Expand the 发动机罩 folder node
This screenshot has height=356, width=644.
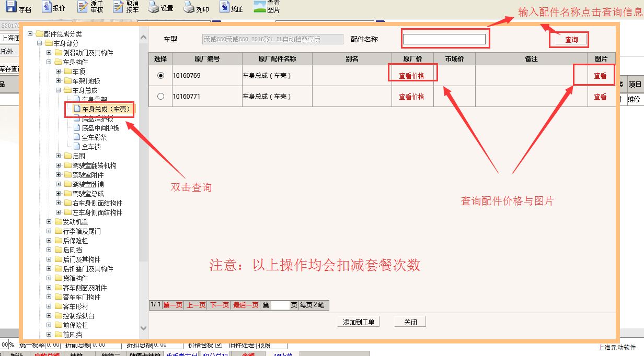(49, 222)
